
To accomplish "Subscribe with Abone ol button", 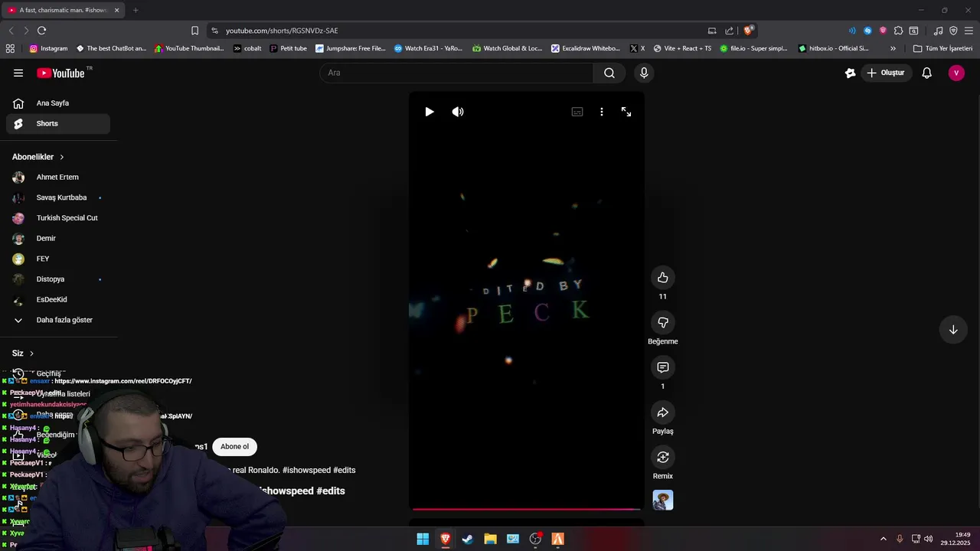I will tap(234, 447).
